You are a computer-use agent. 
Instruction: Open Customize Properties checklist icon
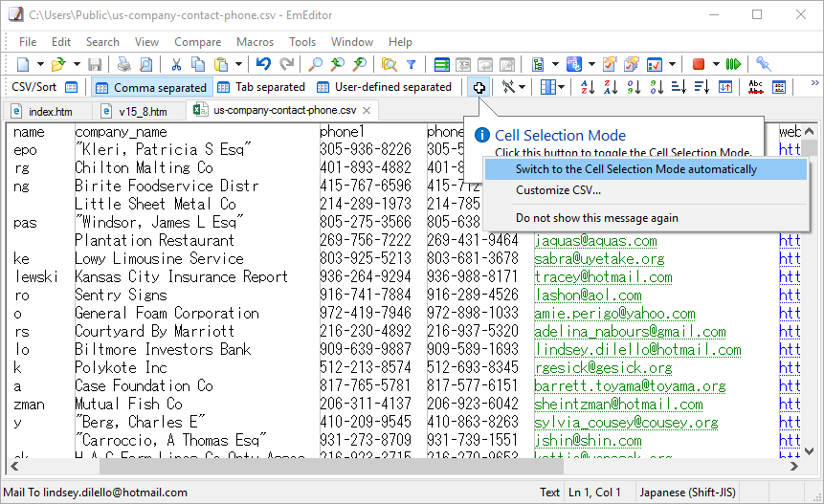coord(655,65)
